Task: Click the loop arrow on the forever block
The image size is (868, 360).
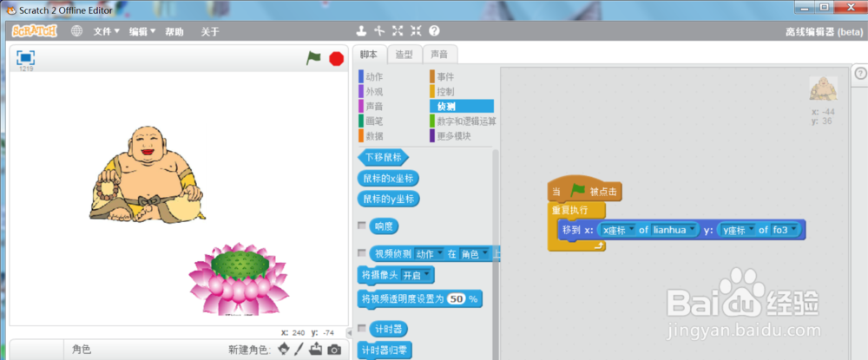Action: (598, 246)
